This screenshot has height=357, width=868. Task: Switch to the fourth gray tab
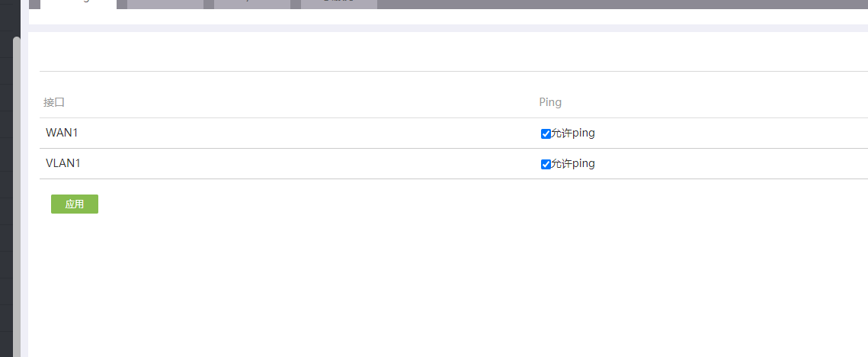coord(339,4)
